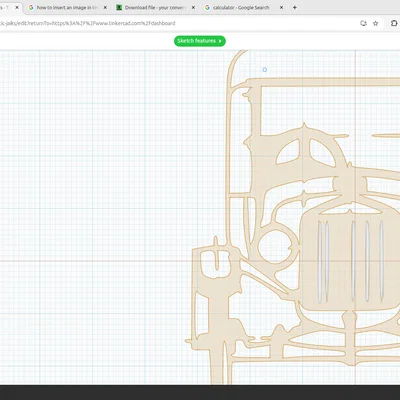Open a new browser tab
400x400 pixels.
(x=295, y=7)
